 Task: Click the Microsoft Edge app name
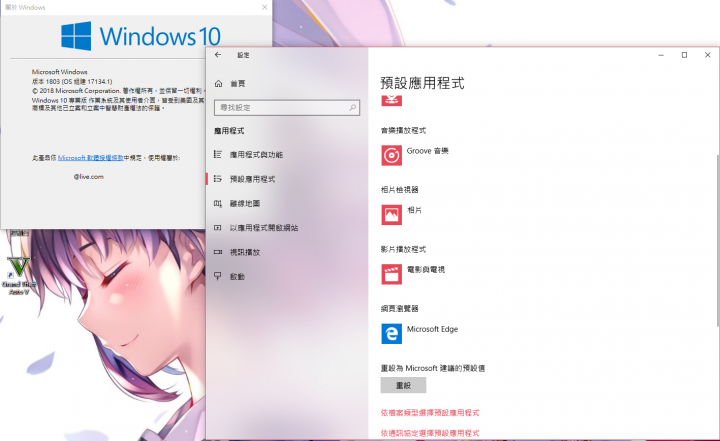click(x=432, y=329)
